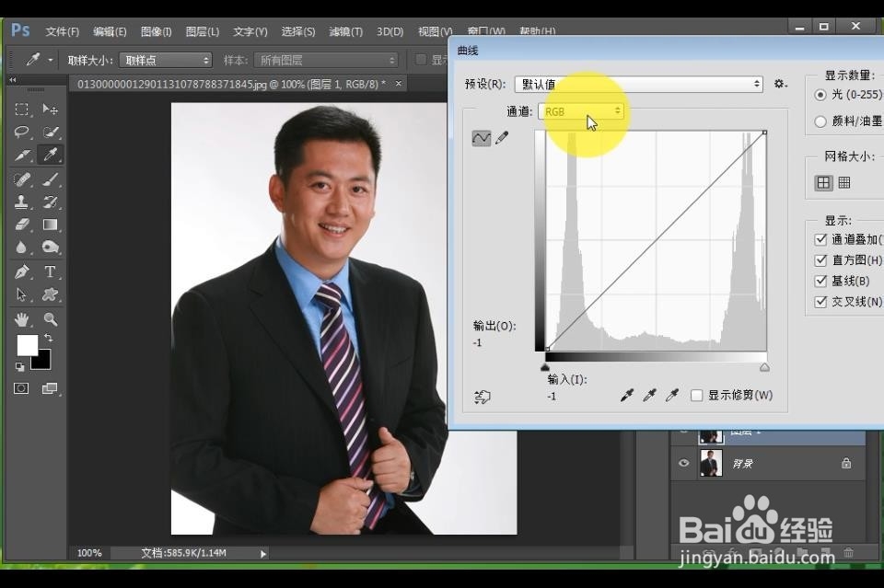Click draw-curve pencil icon in Curves
The width and height of the screenshot is (884, 588).
pos(502,137)
